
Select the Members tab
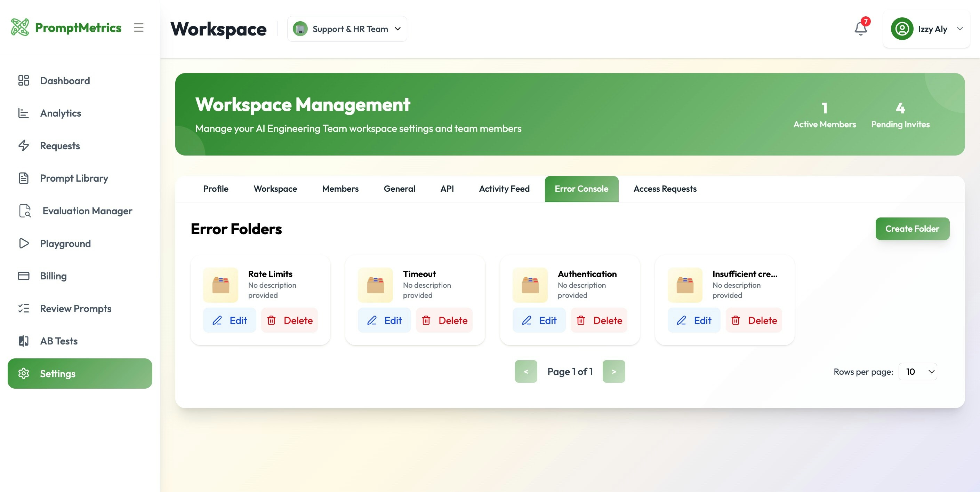340,189
